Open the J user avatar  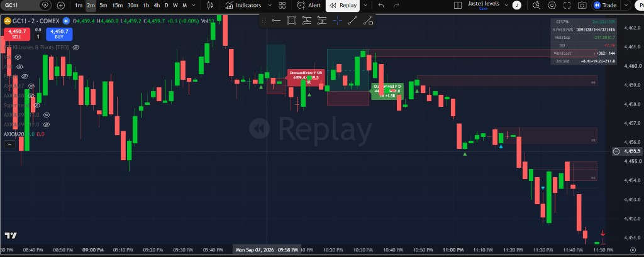pos(517,5)
